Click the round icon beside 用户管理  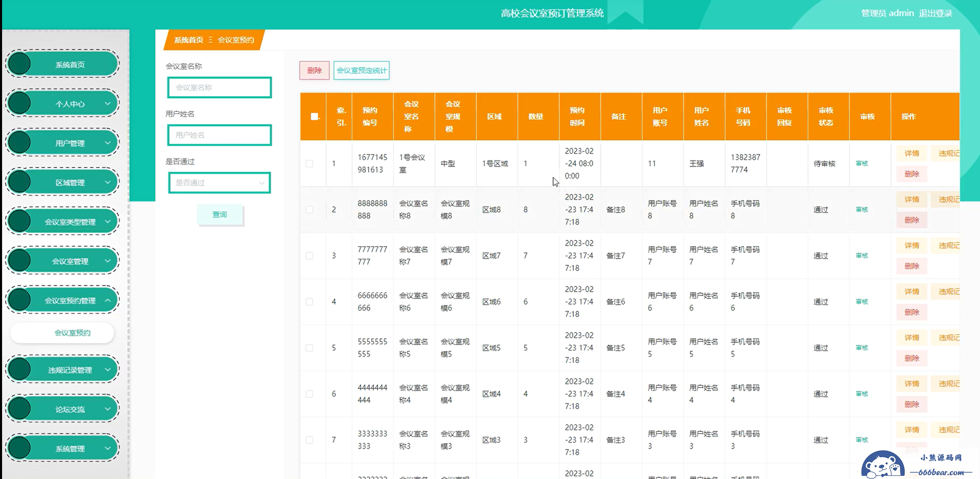coord(19,142)
